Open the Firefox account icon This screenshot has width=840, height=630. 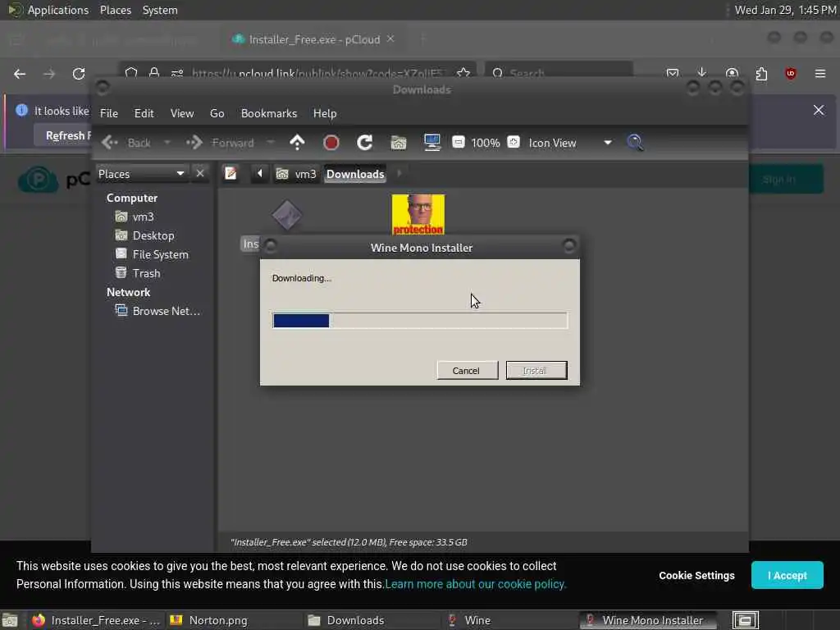point(732,73)
